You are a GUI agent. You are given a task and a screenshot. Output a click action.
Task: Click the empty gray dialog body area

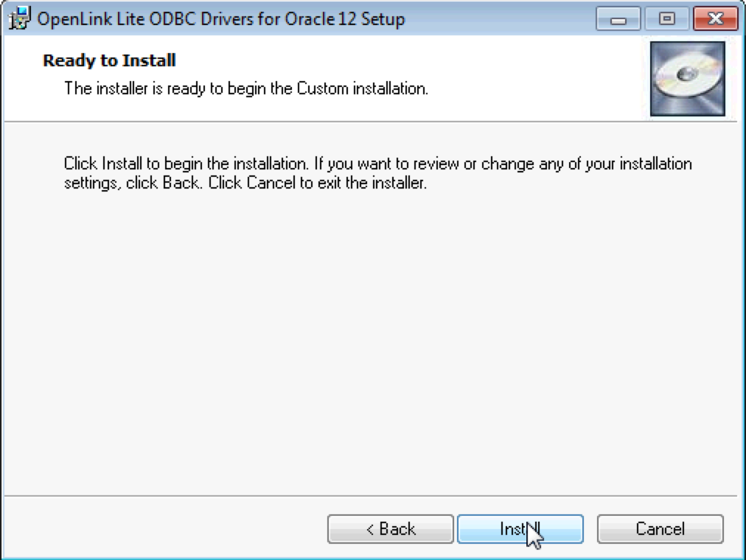point(369,332)
